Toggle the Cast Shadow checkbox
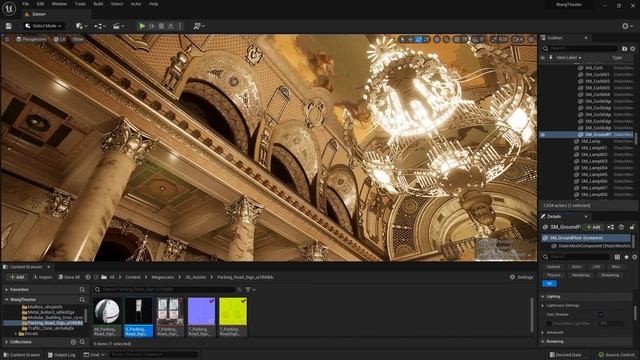 point(600,314)
